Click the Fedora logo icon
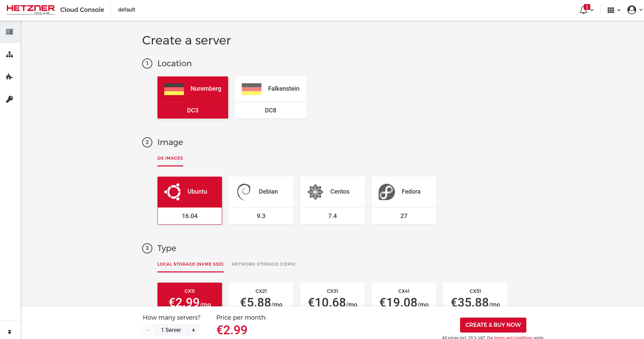644x339 pixels. [x=387, y=192]
